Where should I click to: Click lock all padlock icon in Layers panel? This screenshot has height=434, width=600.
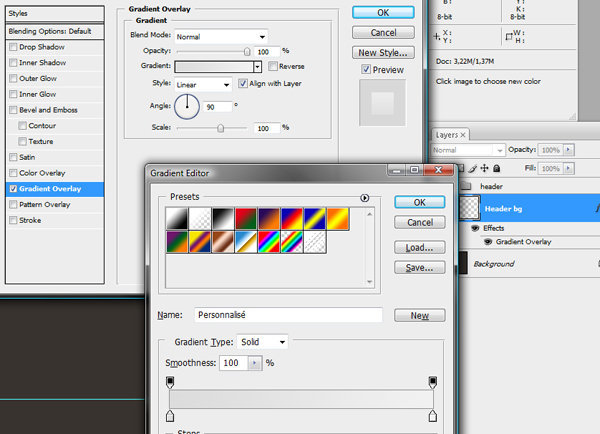(x=497, y=168)
